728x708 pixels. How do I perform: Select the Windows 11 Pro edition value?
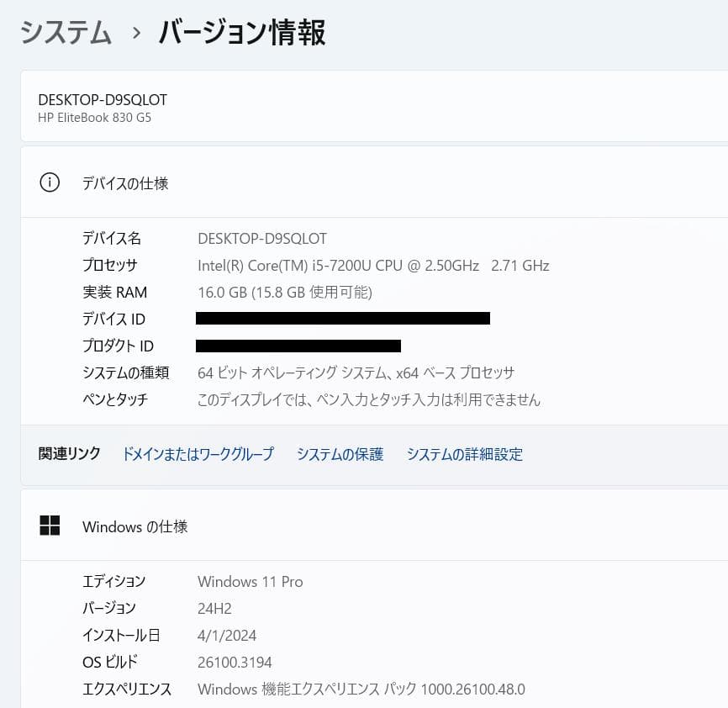(250, 581)
